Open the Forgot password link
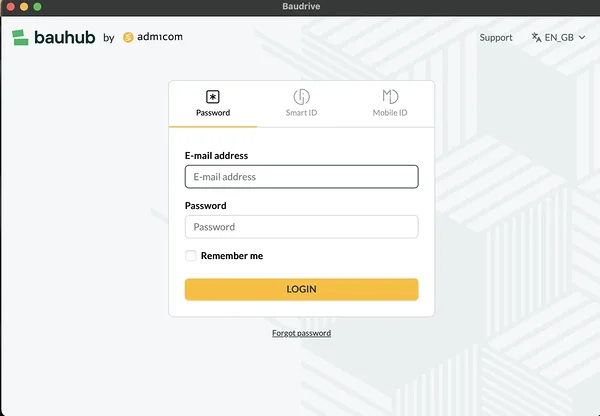The height and width of the screenshot is (416, 600). pos(301,333)
